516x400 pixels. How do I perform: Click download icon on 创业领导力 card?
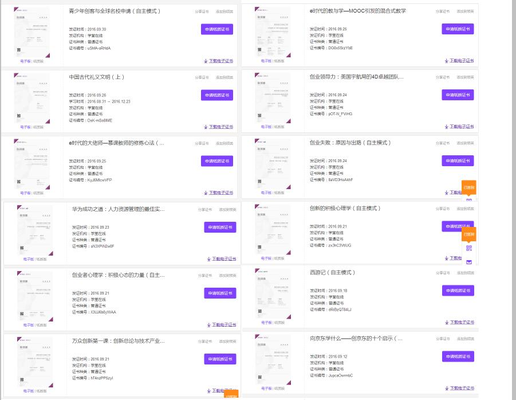point(447,127)
